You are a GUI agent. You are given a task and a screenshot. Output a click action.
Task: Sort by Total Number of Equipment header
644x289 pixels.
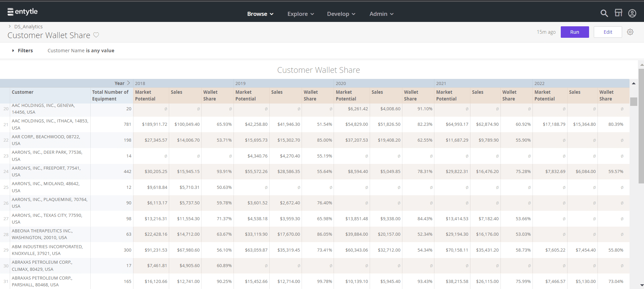pyautogui.click(x=111, y=95)
